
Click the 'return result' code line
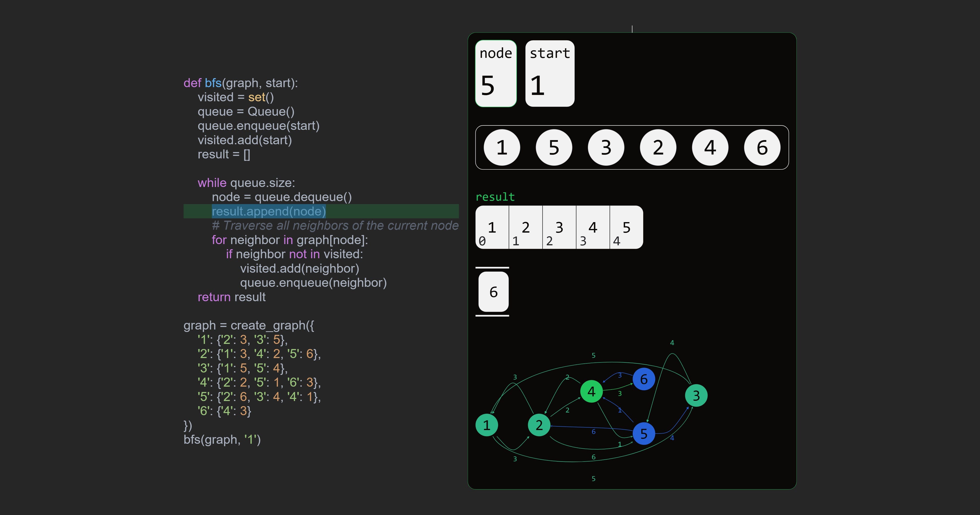click(x=231, y=297)
